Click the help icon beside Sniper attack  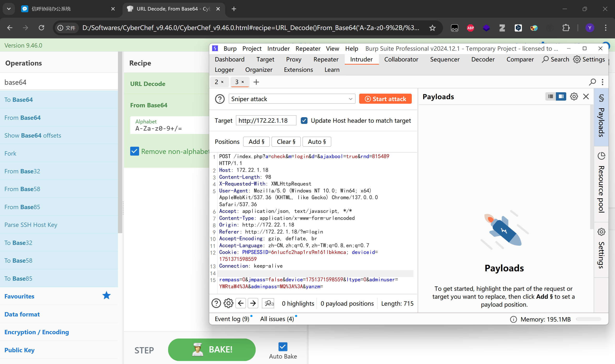220,99
